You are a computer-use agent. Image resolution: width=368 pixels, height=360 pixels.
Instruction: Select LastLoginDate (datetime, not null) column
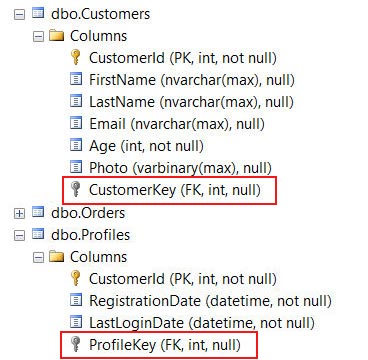tap(202, 323)
